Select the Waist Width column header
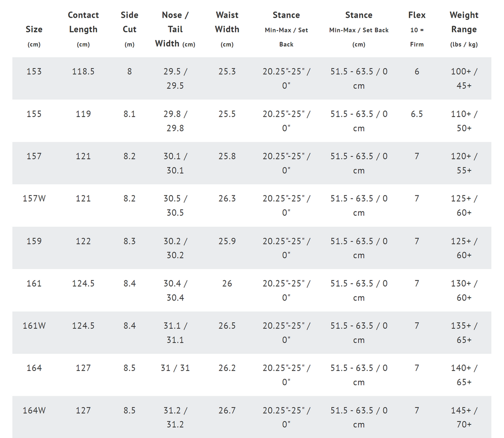504x438 pixels. pos(227,29)
